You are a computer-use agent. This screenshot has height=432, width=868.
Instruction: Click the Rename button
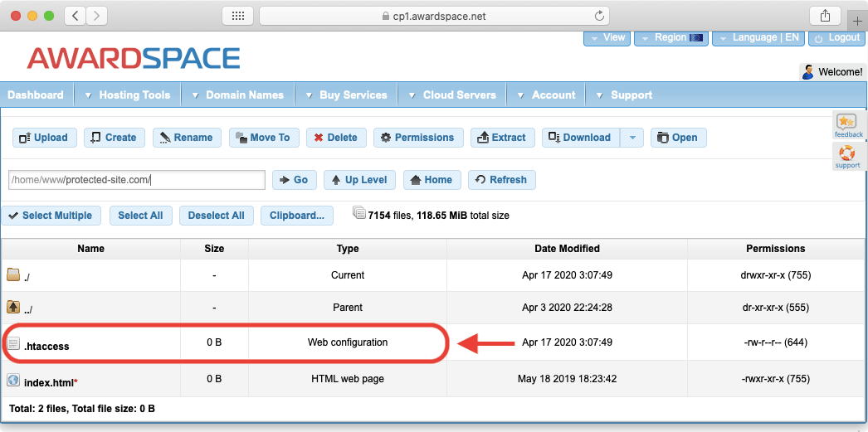[187, 138]
